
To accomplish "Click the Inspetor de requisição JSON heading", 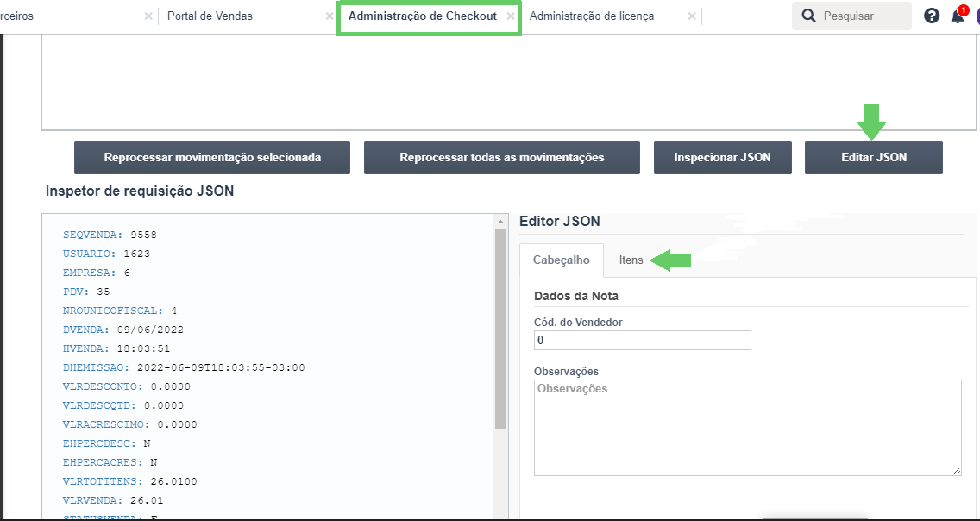I will point(140,191).
